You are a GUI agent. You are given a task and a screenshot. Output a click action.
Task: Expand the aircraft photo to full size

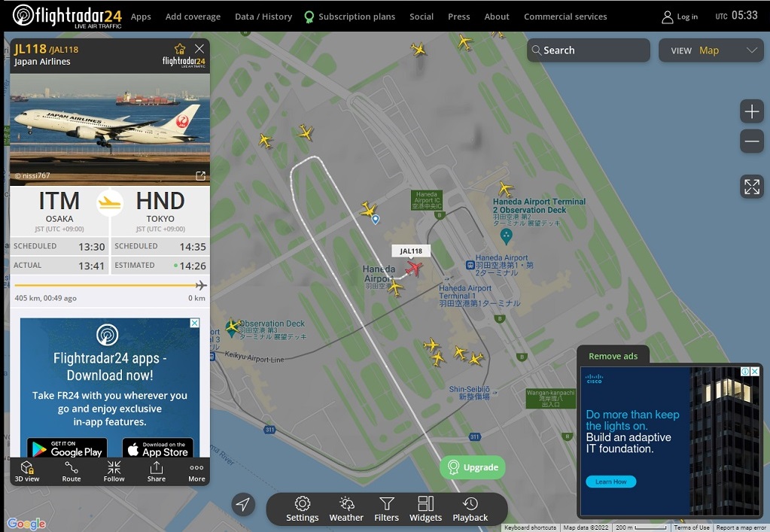pos(200,175)
